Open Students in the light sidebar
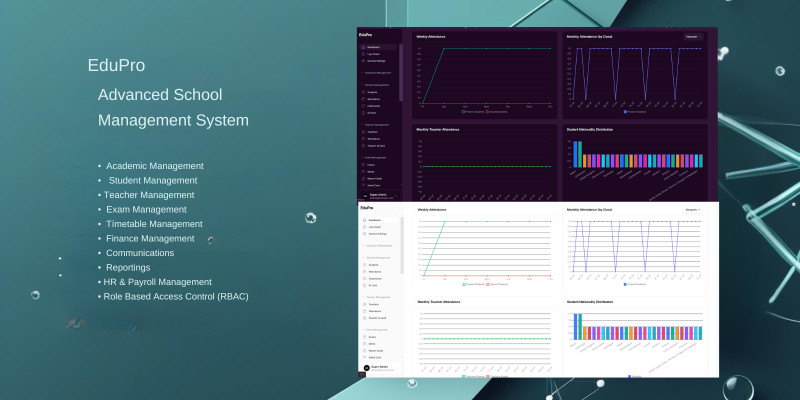The image size is (800, 400). [x=372, y=264]
